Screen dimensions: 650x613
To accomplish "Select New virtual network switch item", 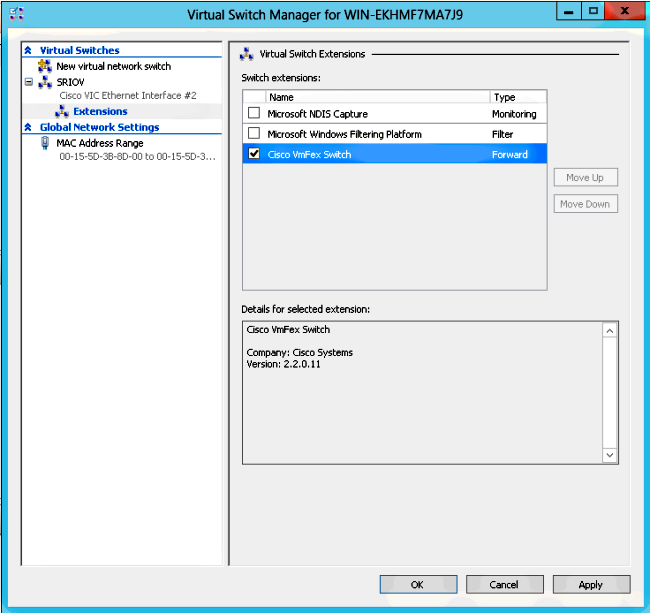I will pyautogui.click(x=114, y=66).
